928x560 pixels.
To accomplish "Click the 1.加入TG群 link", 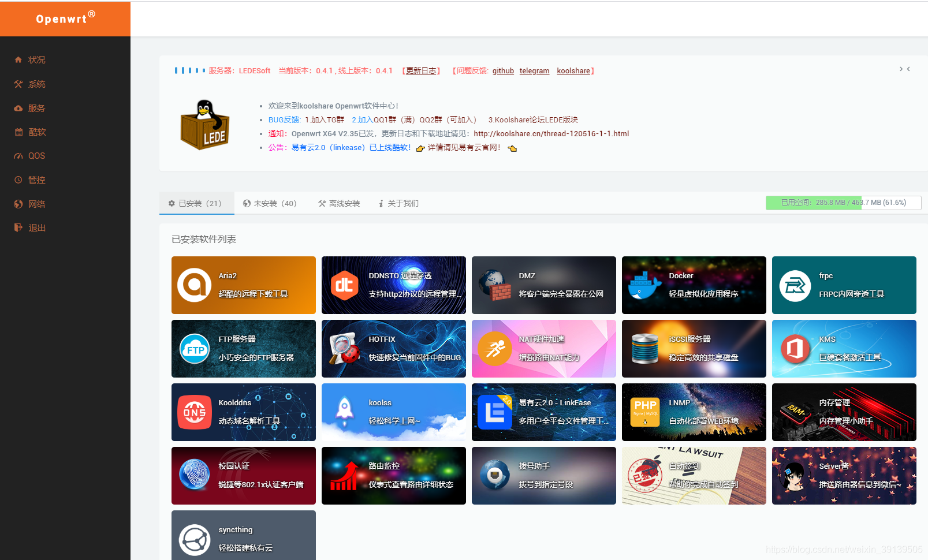I will tap(325, 120).
